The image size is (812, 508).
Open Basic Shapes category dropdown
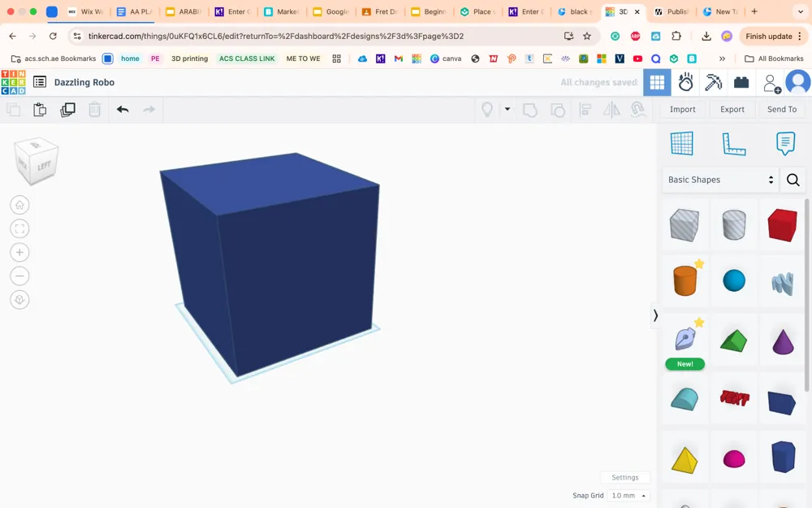click(720, 180)
